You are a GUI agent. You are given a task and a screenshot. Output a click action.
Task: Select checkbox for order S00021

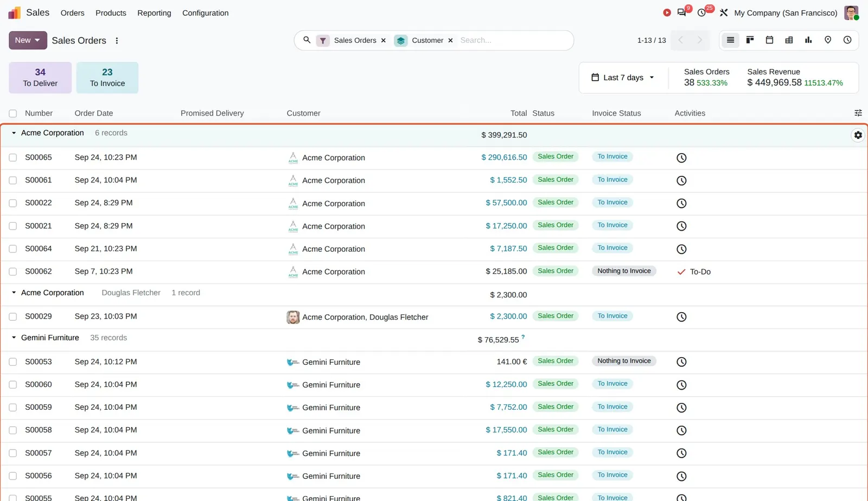point(13,226)
